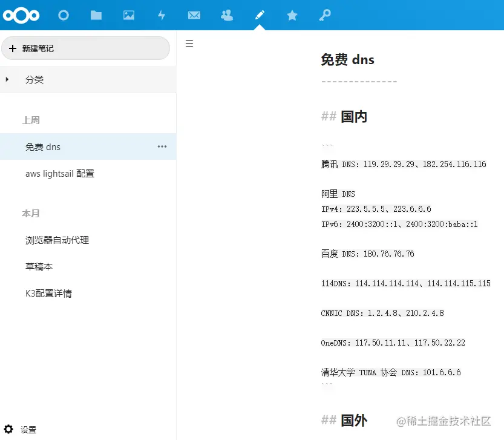
Task: Click the 上周 section header
Action: (x=31, y=120)
